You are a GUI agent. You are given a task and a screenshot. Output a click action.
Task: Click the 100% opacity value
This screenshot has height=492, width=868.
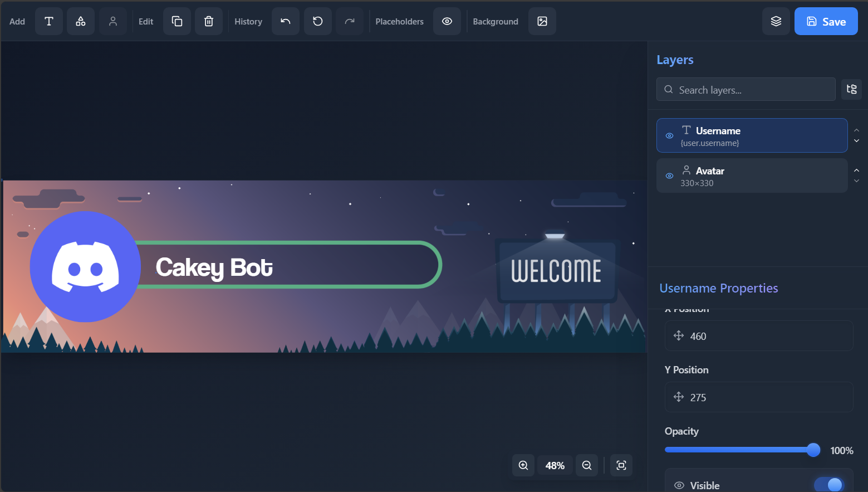coord(842,450)
